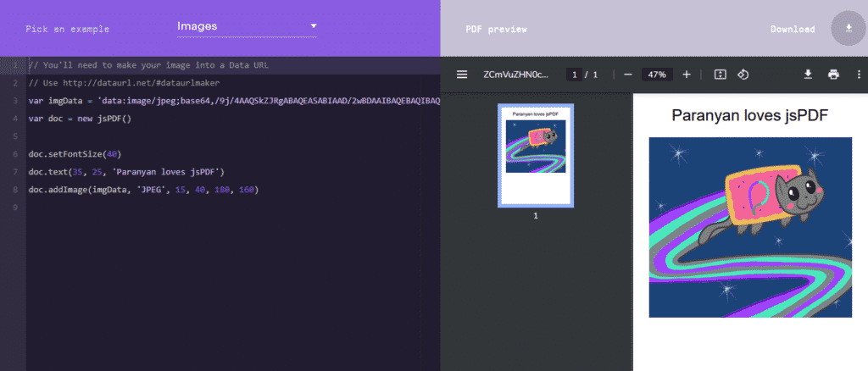Viewport: 868px width, 371px height.
Task: Select the page 1 thumbnail
Action: click(536, 155)
